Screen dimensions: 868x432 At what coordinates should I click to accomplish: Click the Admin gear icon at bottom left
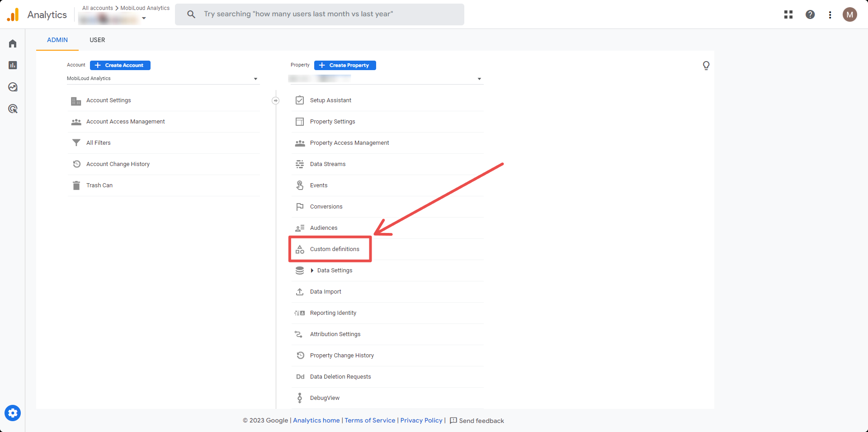[x=13, y=413]
